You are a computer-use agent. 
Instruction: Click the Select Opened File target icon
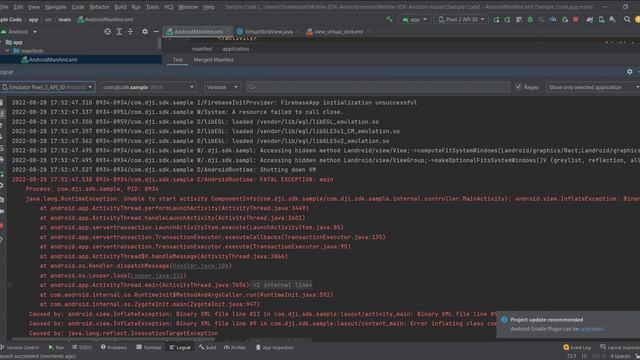click(107, 31)
